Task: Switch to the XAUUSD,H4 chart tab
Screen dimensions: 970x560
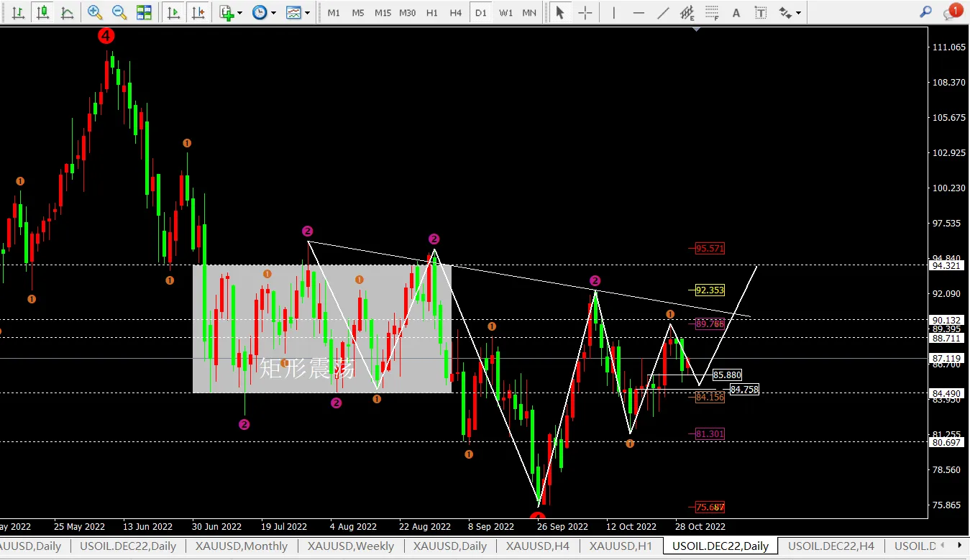Action: click(537, 546)
